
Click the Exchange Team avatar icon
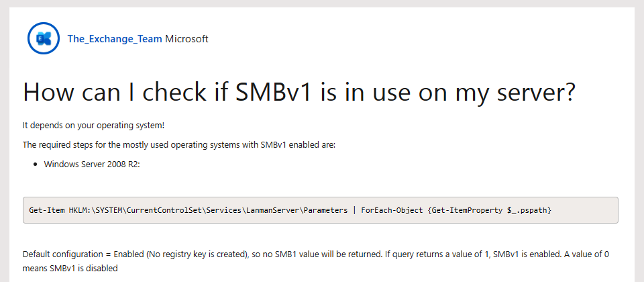pos(44,39)
